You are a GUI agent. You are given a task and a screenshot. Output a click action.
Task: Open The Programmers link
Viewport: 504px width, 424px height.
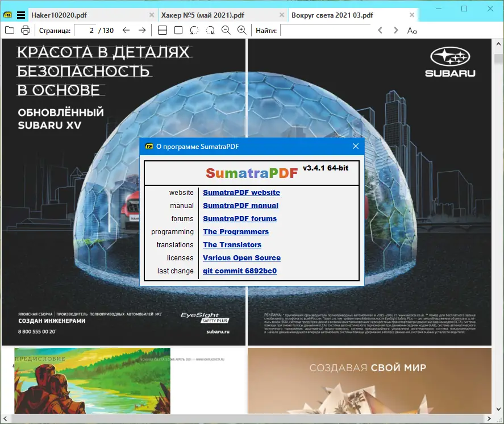pos(236,232)
